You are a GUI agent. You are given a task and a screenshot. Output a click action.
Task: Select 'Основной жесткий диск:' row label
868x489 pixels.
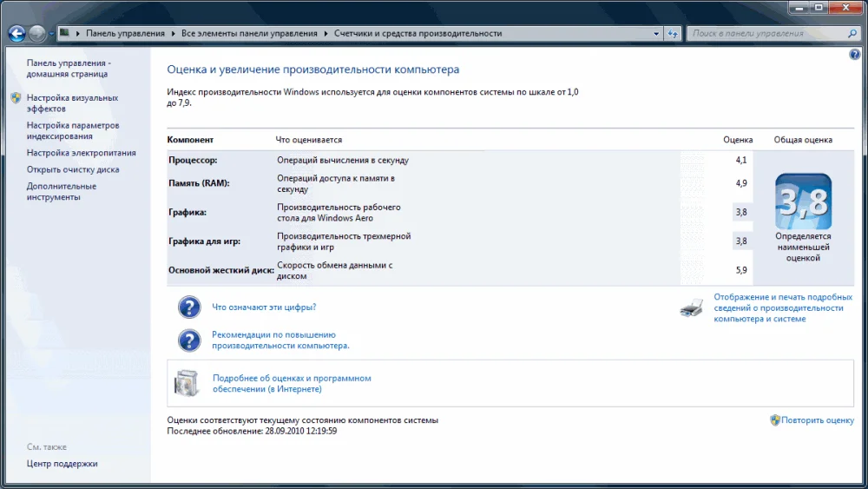point(220,270)
